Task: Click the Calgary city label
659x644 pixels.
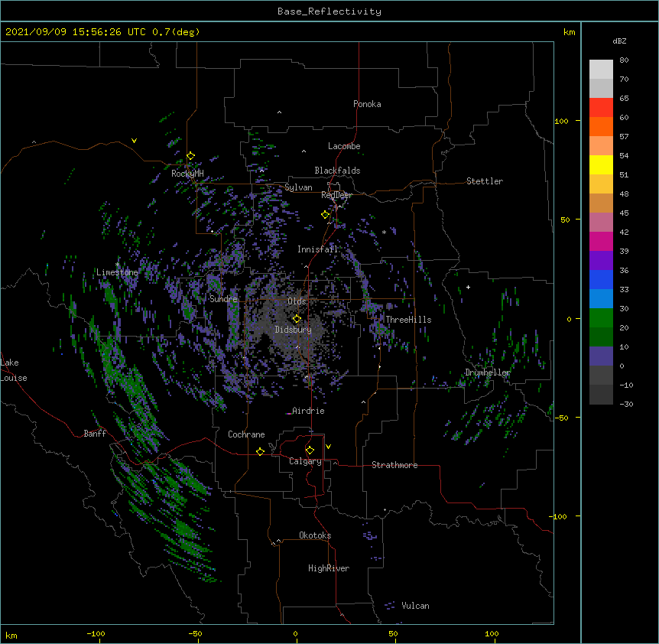Action: (305, 461)
